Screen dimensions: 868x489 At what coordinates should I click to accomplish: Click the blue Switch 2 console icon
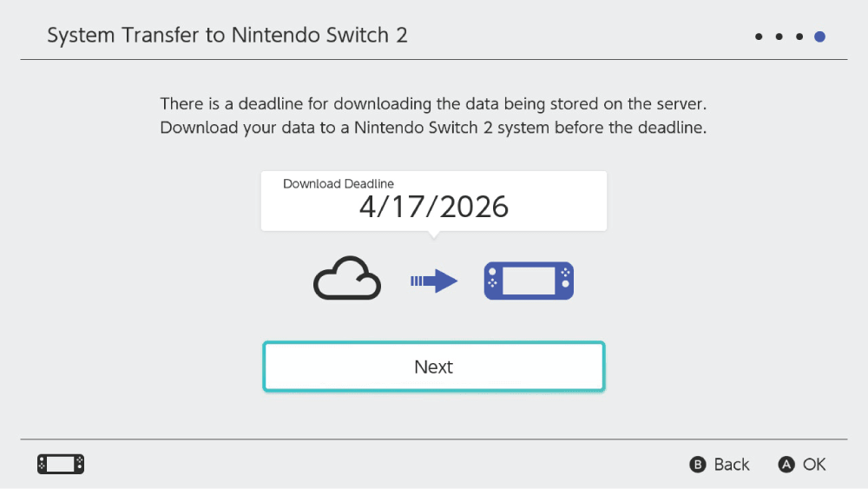pos(529,281)
